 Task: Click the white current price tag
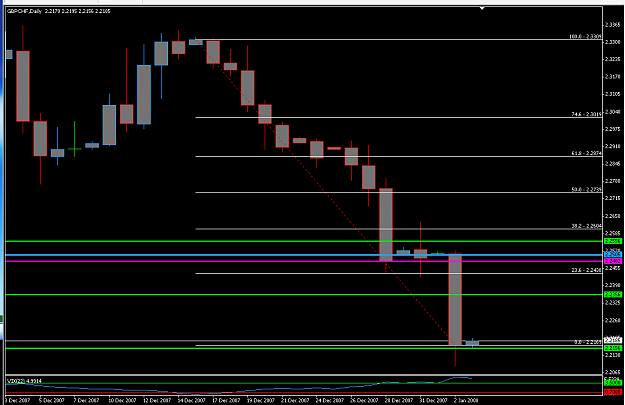613,340
